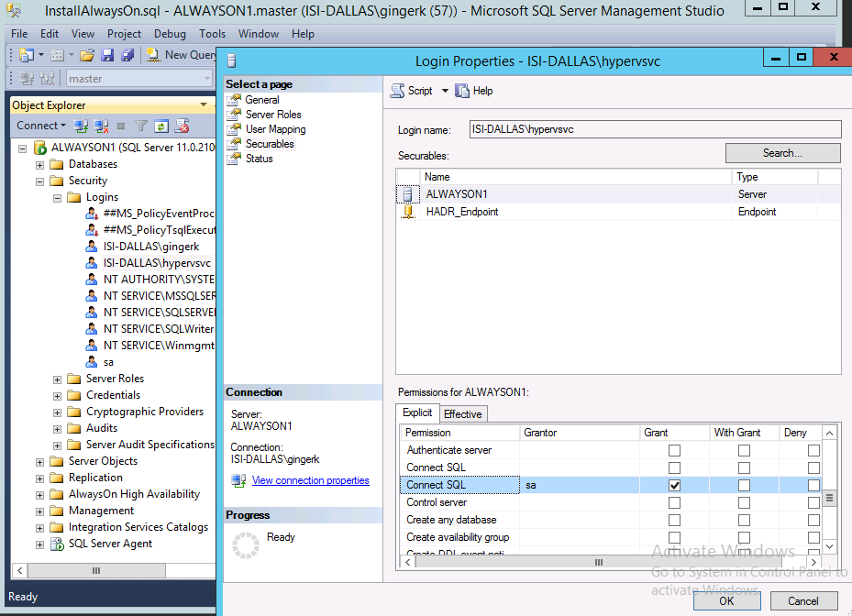Click Connect Object Explorer icon
The width and height of the screenshot is (852, 616).
(81, 126)
